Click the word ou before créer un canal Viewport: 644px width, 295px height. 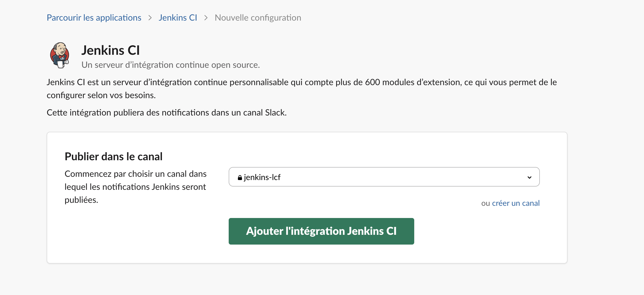(x=485, y=203)
